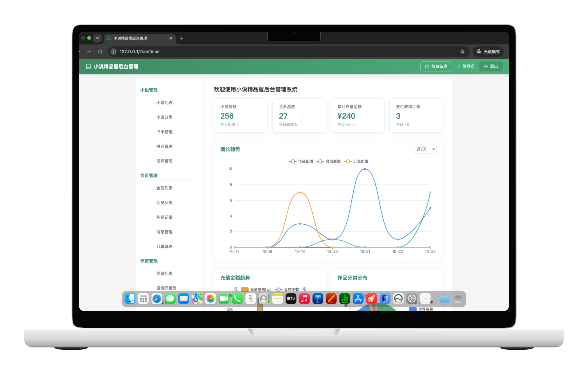Expand the tab search chevron in browser
This screenshot has height=374, width=588.
(x=97, y=38)
